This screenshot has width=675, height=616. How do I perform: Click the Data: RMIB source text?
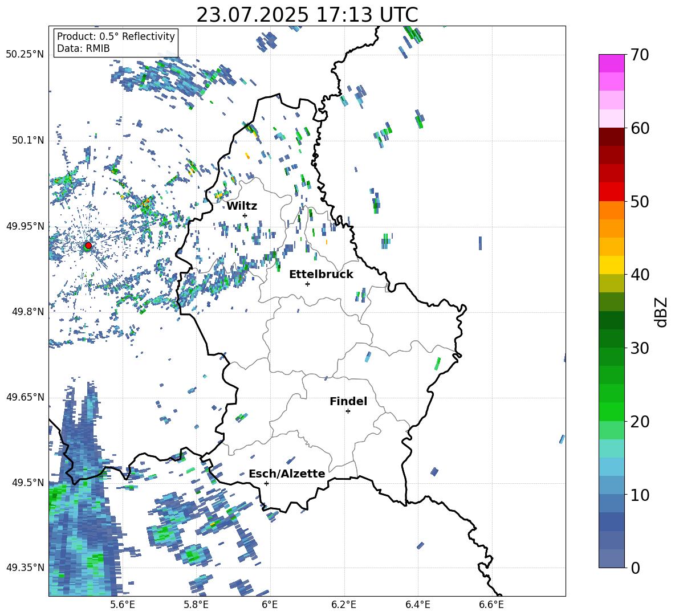(83, 48)
